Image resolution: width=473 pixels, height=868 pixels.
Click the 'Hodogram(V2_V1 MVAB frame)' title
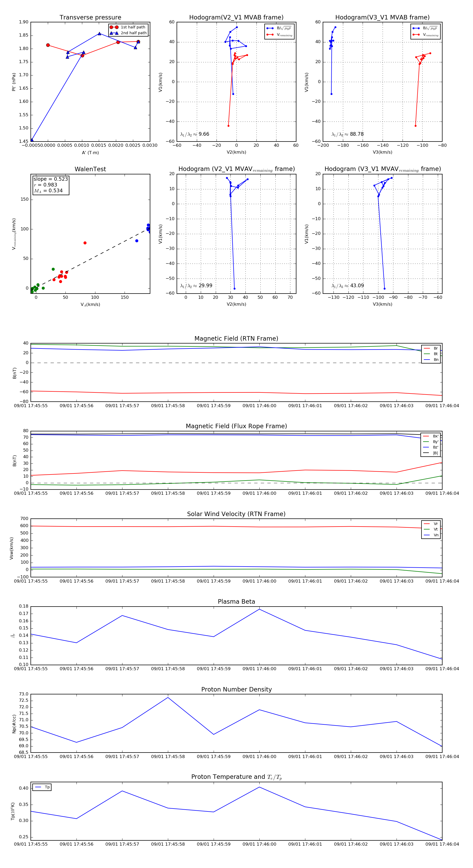(x=236, y=18)
